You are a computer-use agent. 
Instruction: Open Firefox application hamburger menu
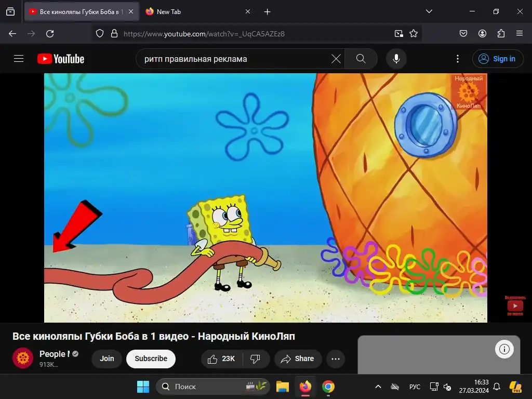[520, 34]
